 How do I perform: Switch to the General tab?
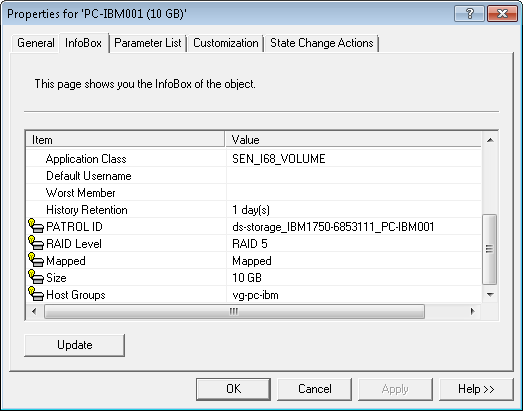coord(35,43)
